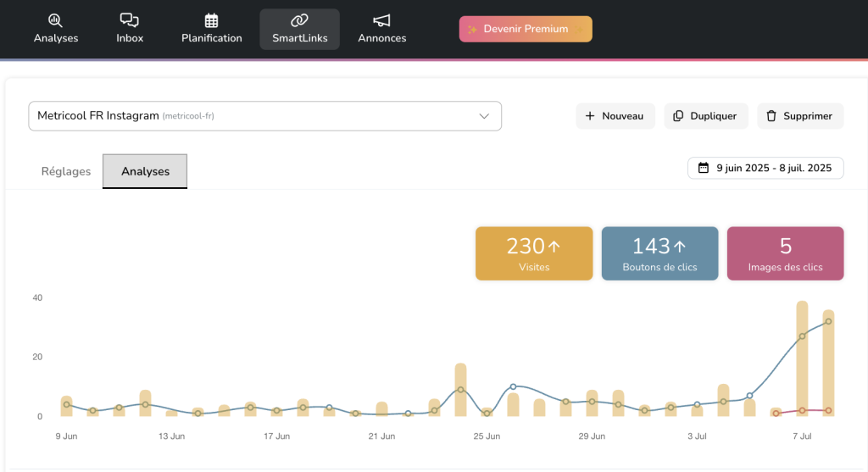The width and height of the screenshot is (868, 472).
Task: Open the Annonces megaphone icon
Action: point(381,20)
